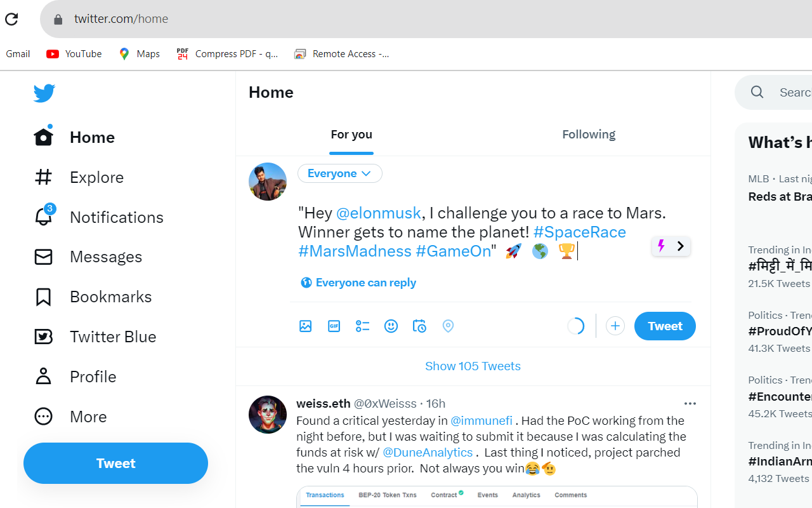Check your Notifications

(116, 217)
